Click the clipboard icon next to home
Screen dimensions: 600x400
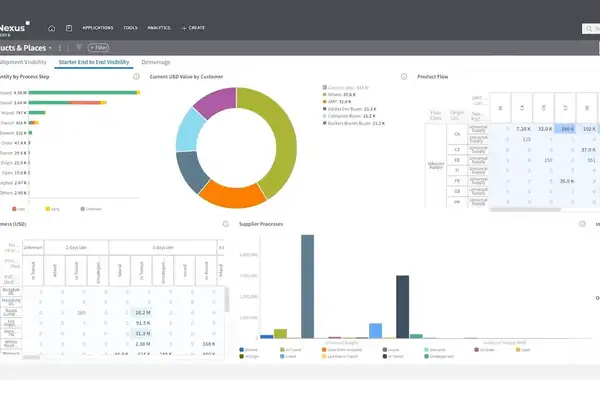69,28
